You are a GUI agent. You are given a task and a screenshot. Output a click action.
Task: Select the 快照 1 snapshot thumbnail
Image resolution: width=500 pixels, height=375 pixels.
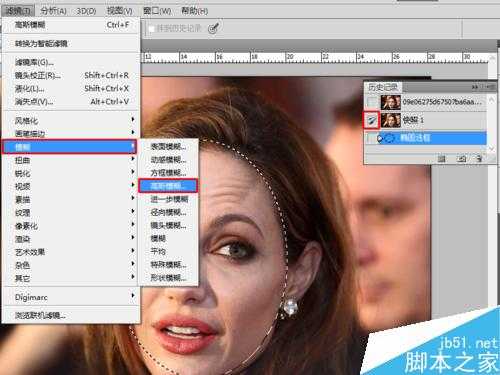(391, 120)
